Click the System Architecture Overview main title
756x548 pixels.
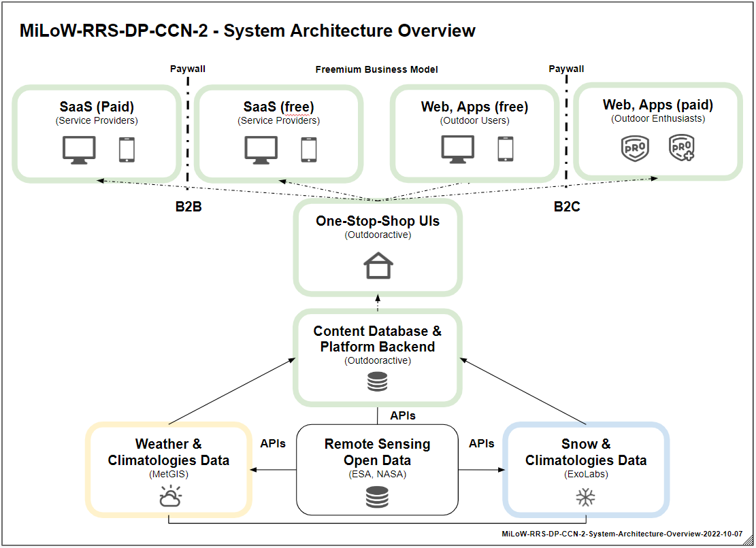tap(247, 31)
